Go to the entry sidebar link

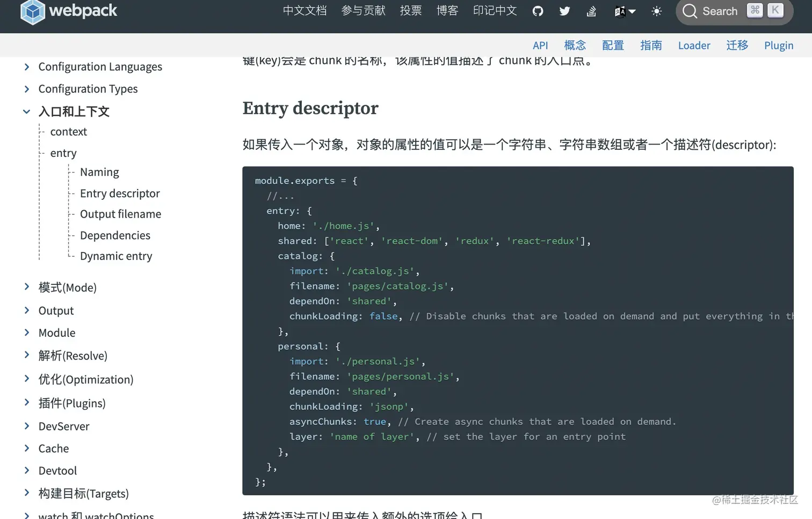(63, 153)
